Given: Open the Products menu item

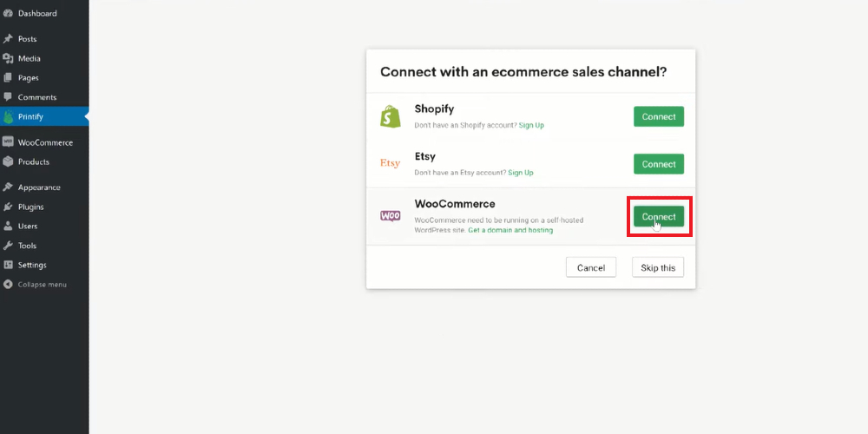Looking at the screenshot, I should point(44,161).
